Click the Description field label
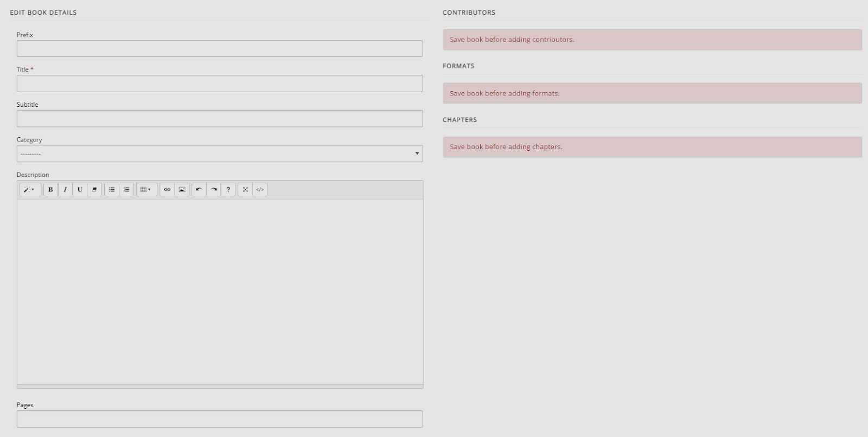The width and height of the screenshot is (868, 437). [33, 175]
